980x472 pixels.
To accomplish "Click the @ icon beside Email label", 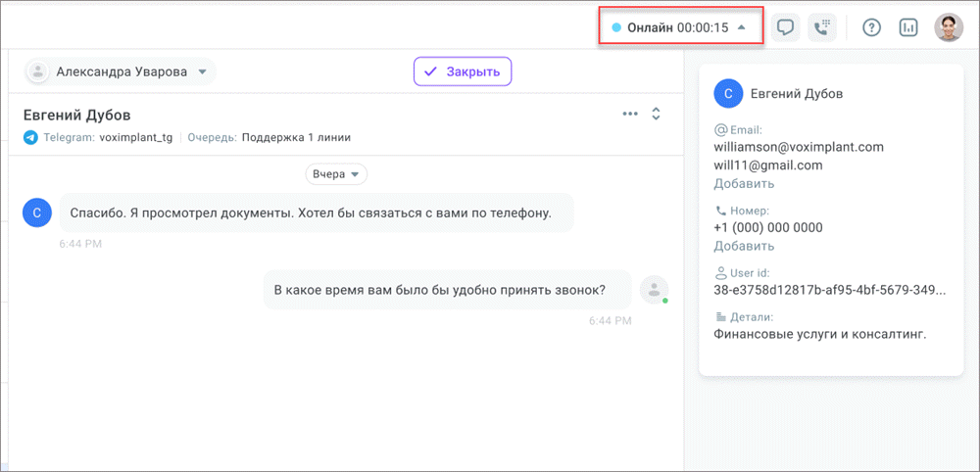I will [x=720, y=130].
